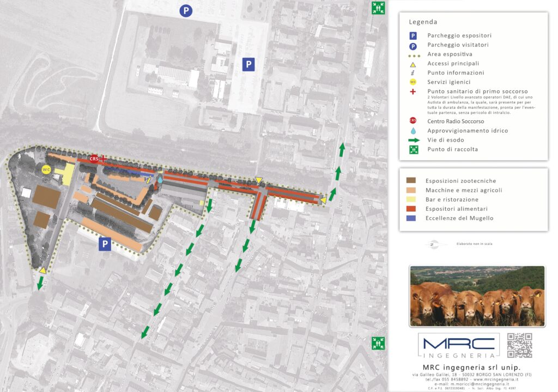Click the legend's Centro Radio Soccorso CRS icon
Viewport: 558px width, 392px height.
(x=413, y=120)
